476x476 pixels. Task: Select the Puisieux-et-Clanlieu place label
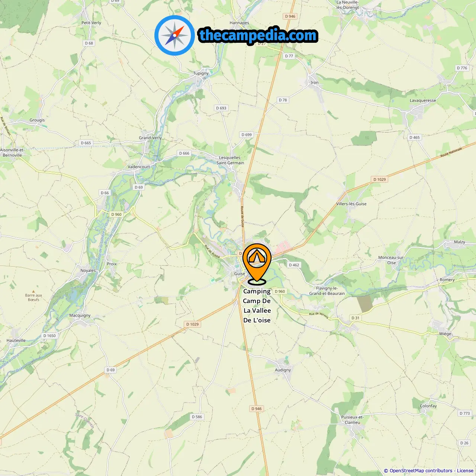point(353,420)
